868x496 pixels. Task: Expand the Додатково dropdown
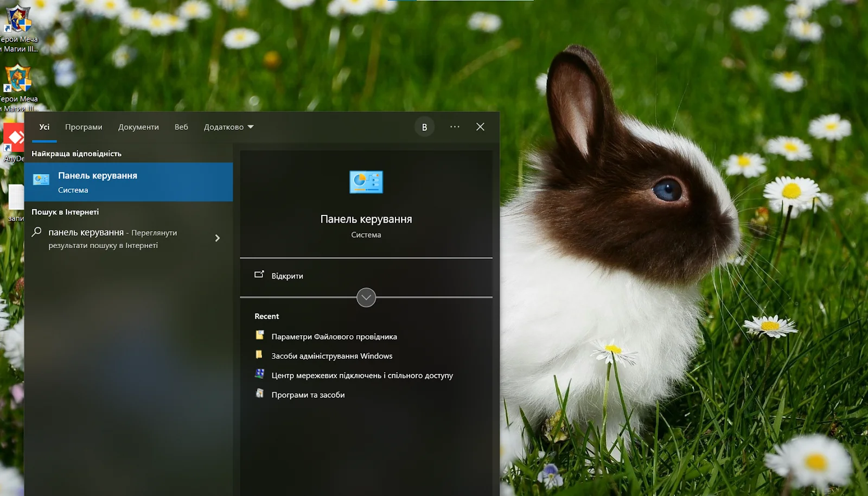pyautogui.click(x=228, y=127)
